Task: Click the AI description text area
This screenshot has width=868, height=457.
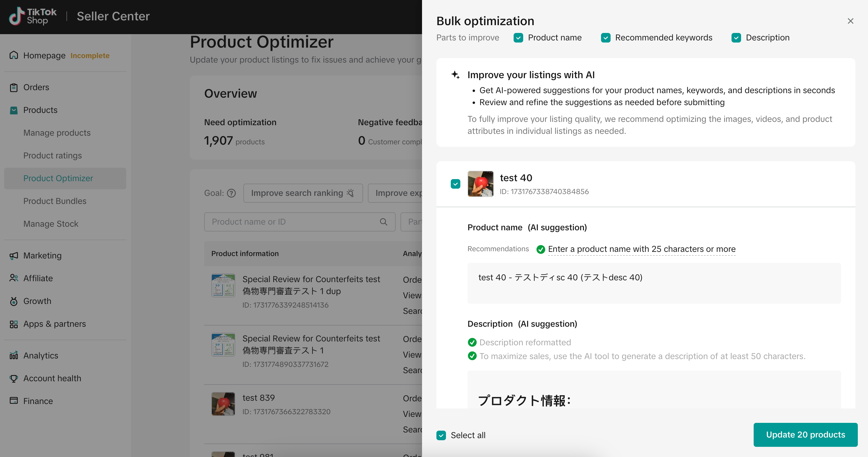Action: [654, 390]
